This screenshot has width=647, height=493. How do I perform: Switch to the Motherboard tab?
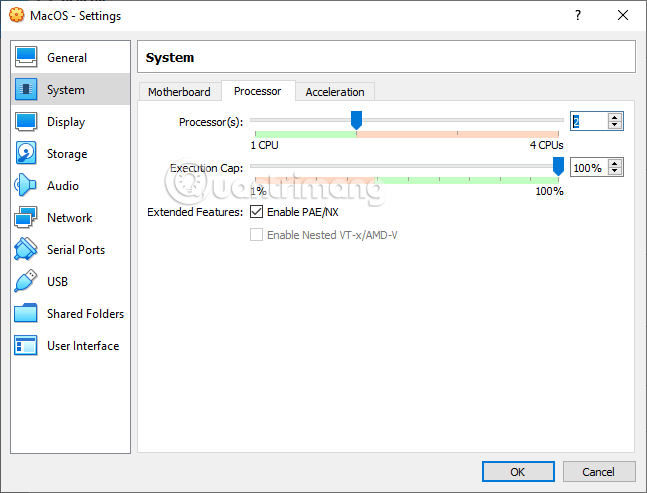pyautogui.click(x=179, y=92)
